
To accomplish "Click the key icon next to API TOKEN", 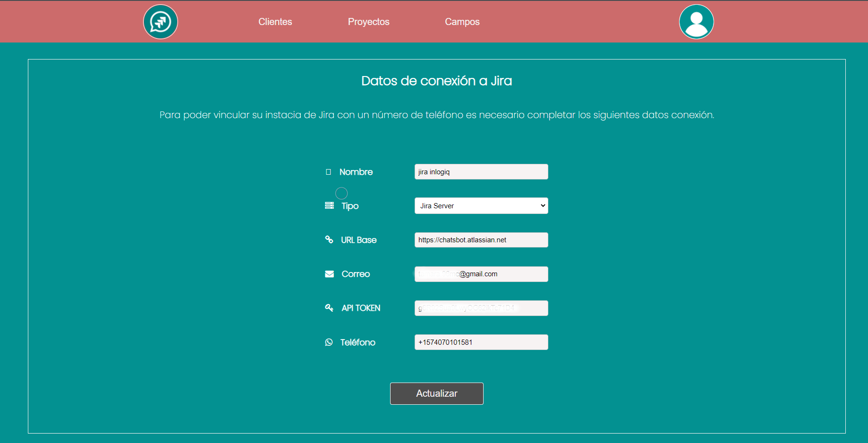I will (x=329, y=307).
